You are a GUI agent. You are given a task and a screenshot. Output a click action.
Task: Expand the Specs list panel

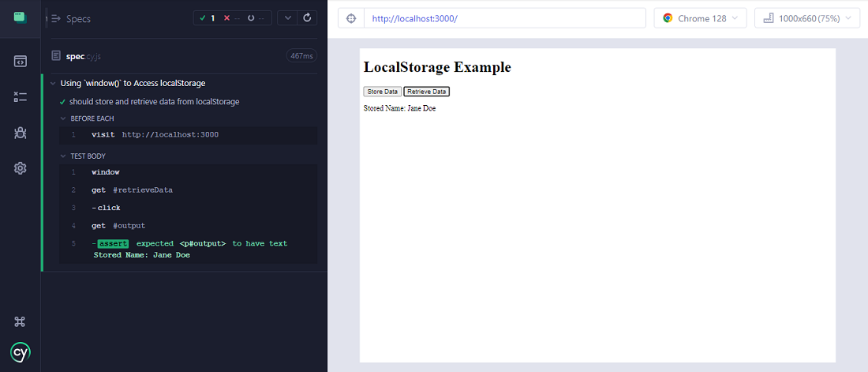[56, 18]
